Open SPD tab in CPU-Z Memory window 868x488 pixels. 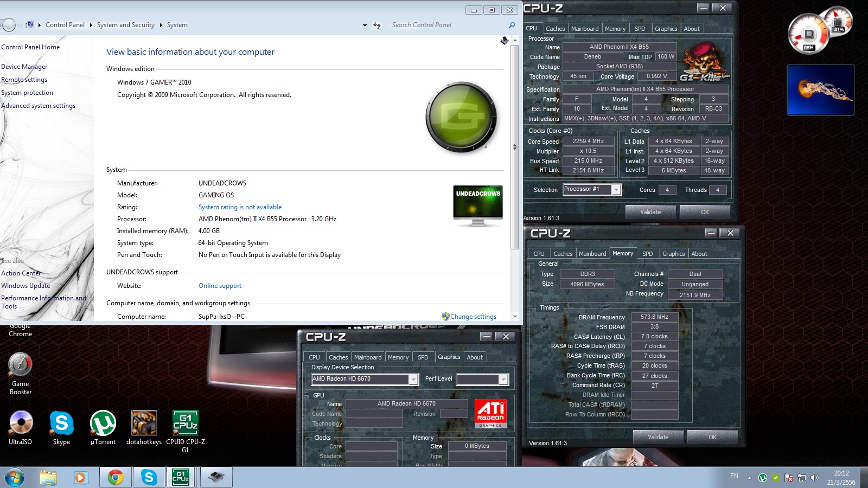[647, 254]
